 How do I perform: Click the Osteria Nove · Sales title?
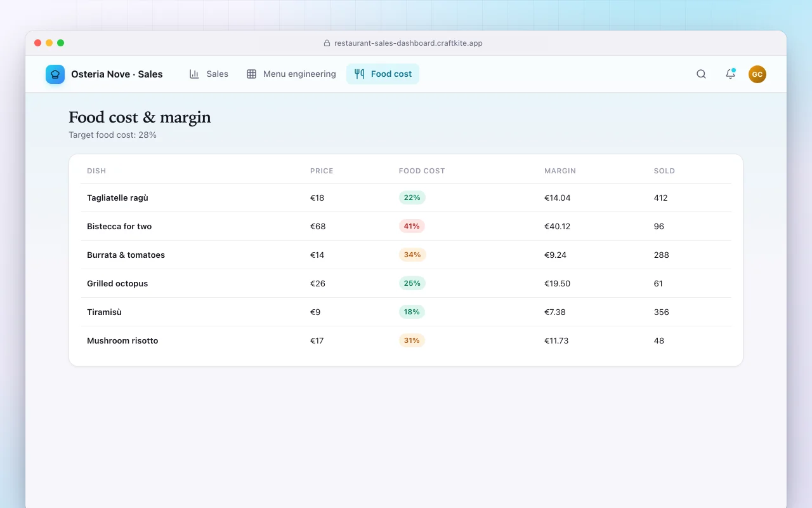pyautogui.click(x=117, y=74)
